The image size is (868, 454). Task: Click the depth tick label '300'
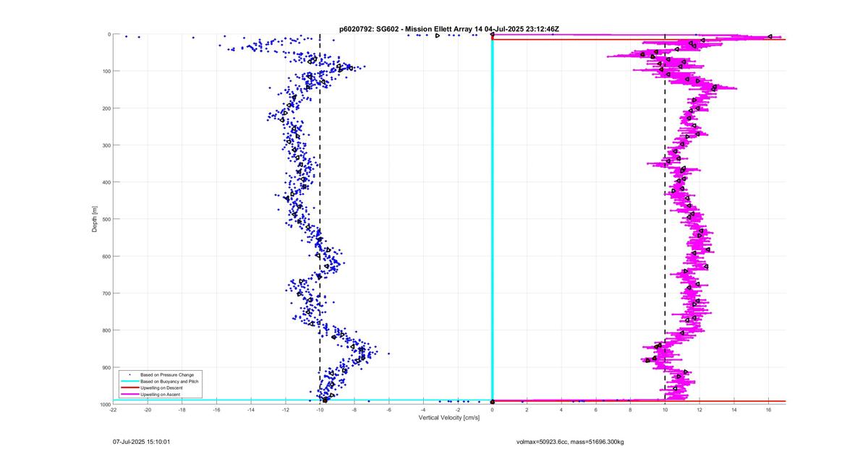[106, 145]
